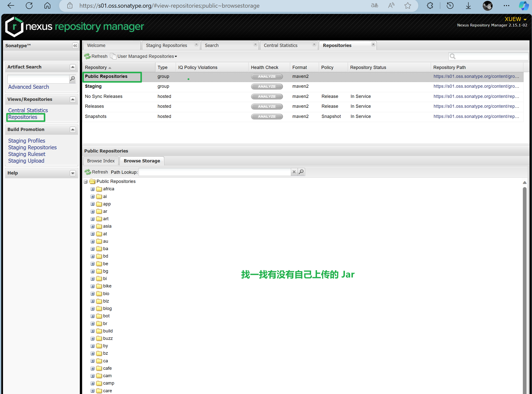Click ANALYZE button for Releases repository

(x=267, y=107)
